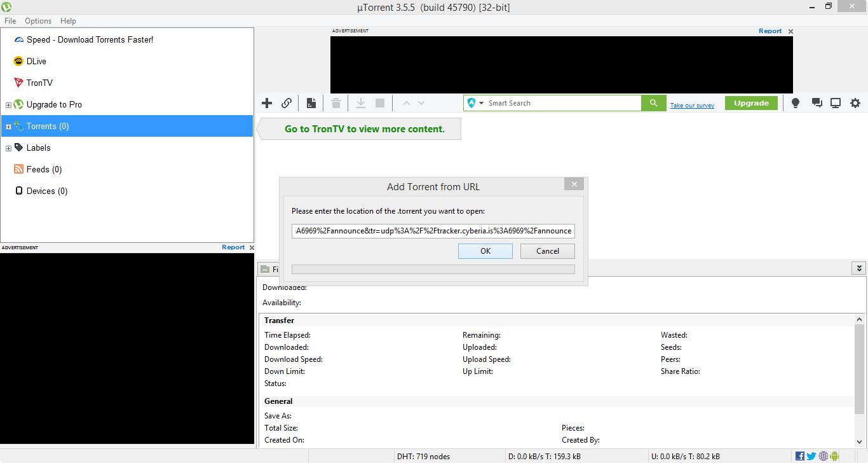This screenshot has width=868, height=463.
Task: Click the Take our survey link
Action: [692, 106]
